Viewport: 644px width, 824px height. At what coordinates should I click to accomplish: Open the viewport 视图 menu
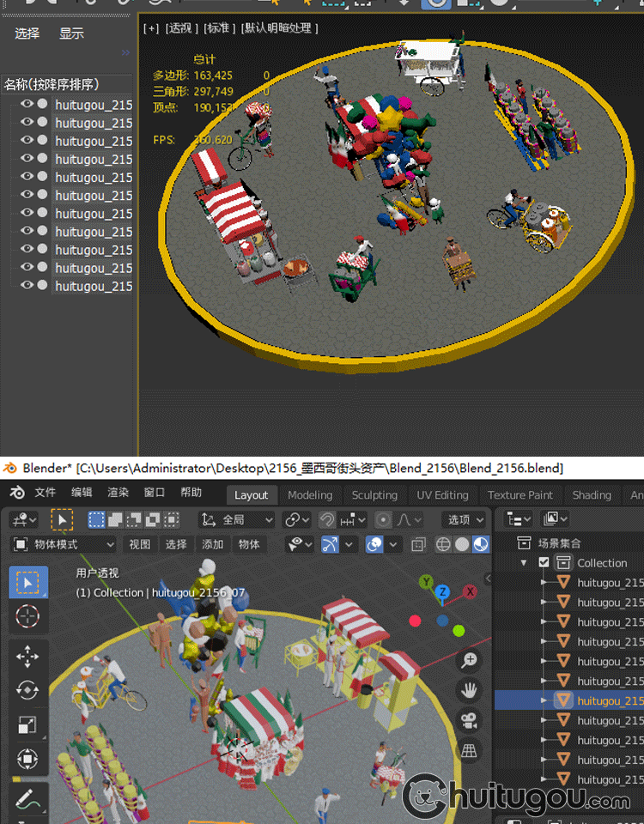(x=140, y=544)
